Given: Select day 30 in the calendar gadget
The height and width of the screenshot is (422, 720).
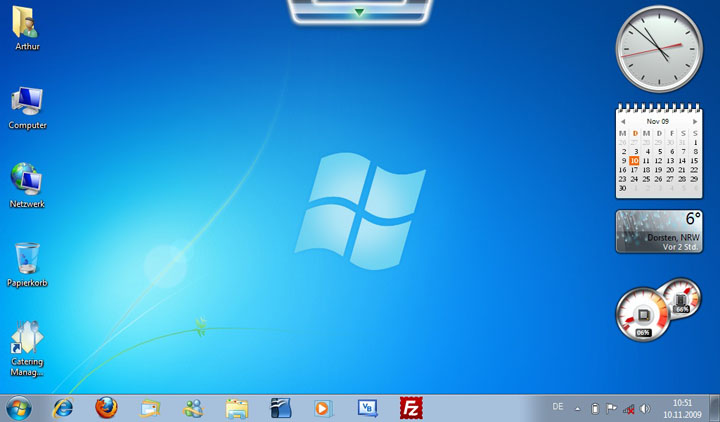Looking at the screenshot, I should (x=622, y=188).
